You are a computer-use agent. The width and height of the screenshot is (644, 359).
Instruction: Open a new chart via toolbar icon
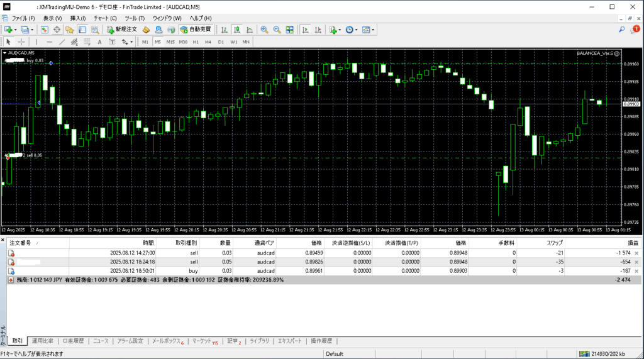pyautogui.click(x=8, y=30)
